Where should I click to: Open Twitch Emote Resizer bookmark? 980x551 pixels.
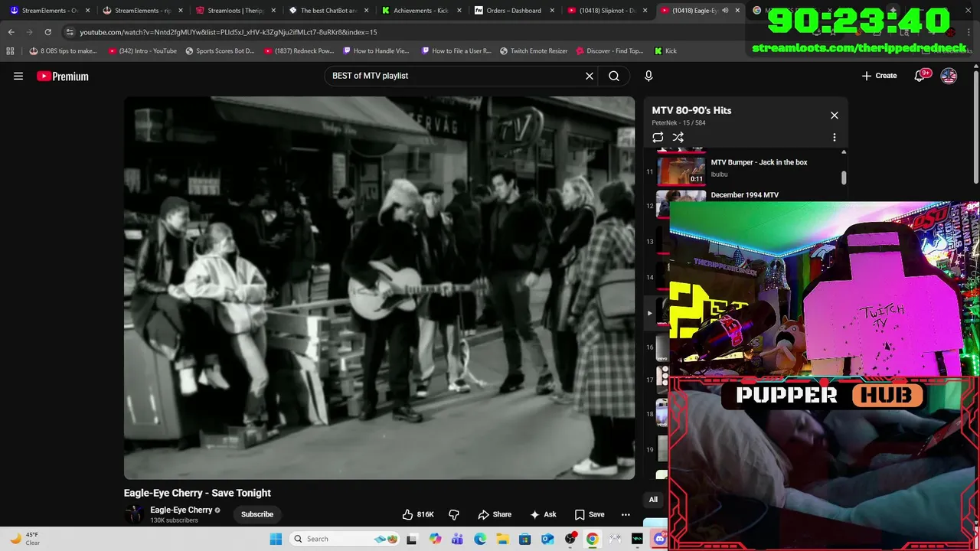[x=534, y=51]
